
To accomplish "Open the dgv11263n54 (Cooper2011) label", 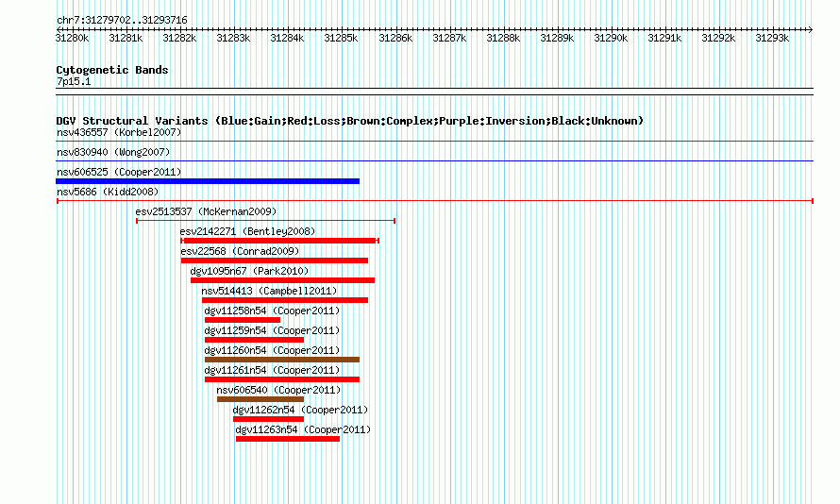I will pyautogui.click(x=303, y=429).
